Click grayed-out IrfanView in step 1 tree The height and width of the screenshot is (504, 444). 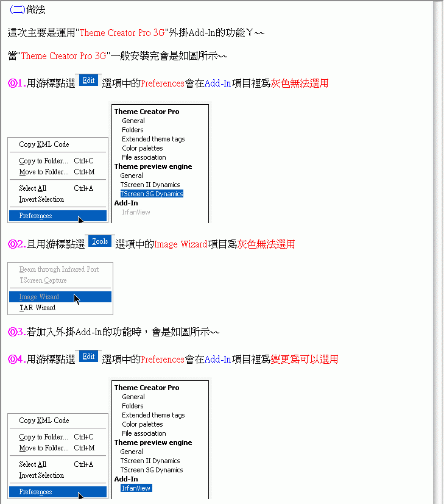(x=136, y=212)
